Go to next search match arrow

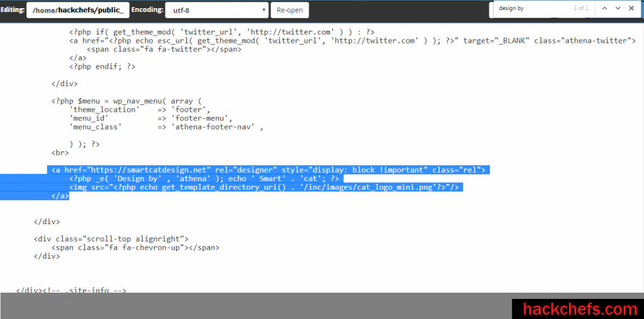[618, 8]
